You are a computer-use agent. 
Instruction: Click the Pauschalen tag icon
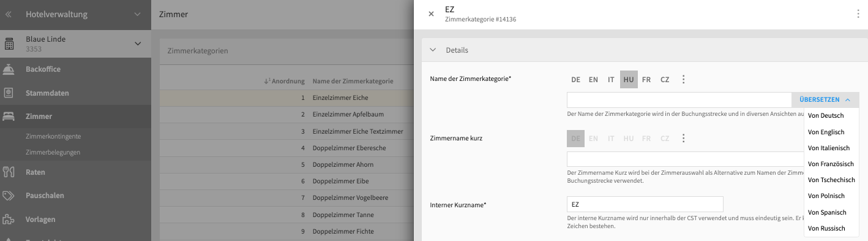(9, 196)
